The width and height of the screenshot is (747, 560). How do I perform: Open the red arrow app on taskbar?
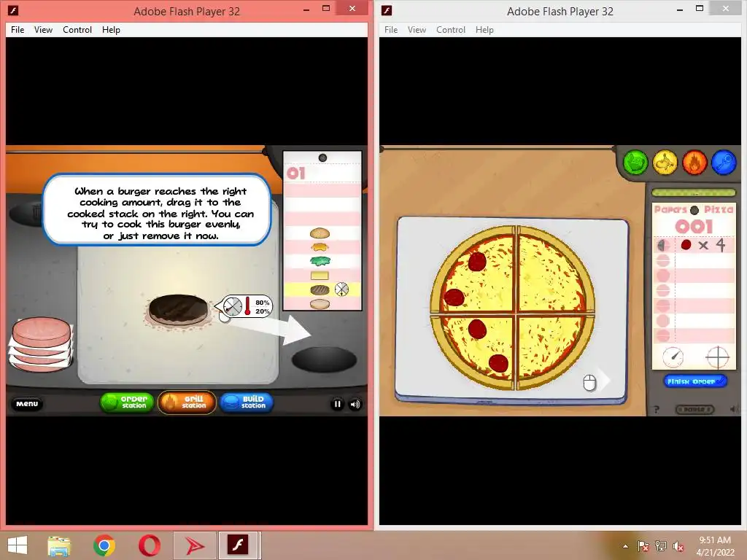[194, 545]
